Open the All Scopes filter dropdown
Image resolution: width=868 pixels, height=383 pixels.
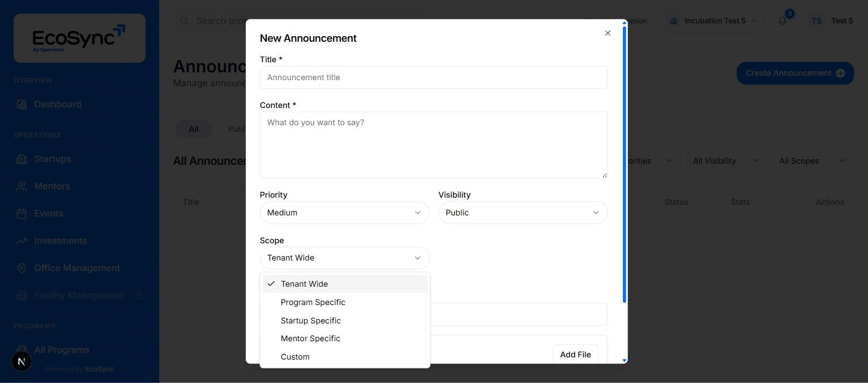(812, 161)
